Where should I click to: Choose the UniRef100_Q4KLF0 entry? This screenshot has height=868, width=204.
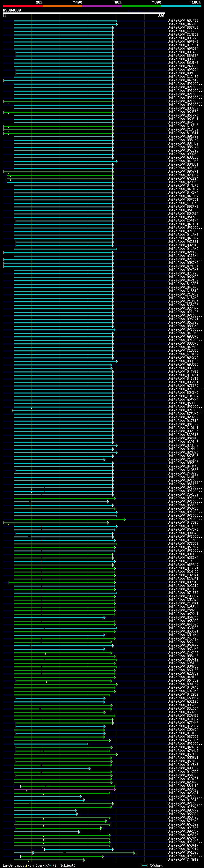(x=183, y=122)
